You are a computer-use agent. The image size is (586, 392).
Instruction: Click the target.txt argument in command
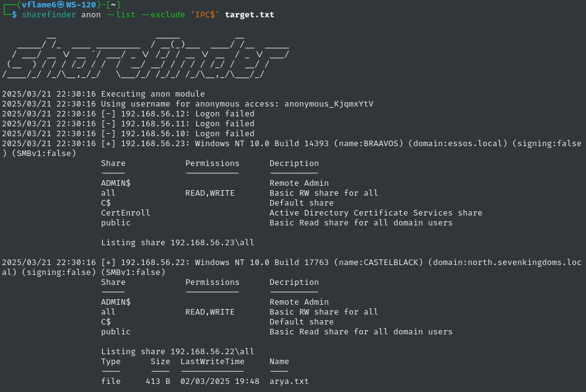(x=249, y=15)
